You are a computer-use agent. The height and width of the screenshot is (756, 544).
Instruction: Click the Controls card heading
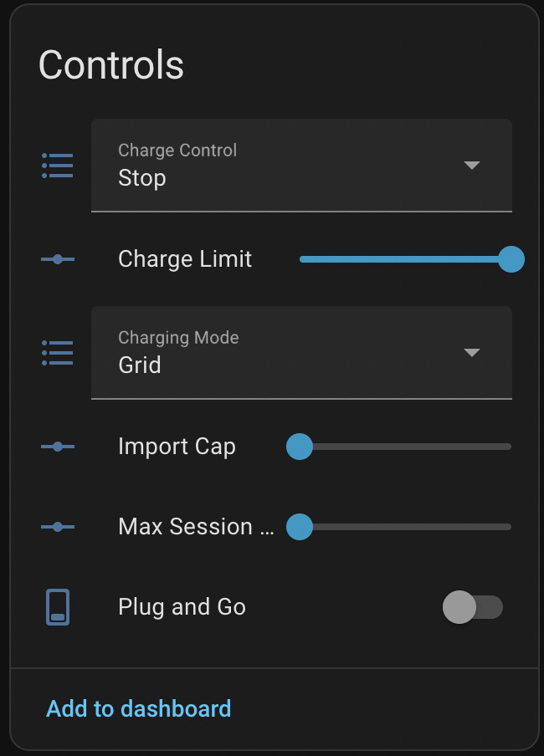tap(111, 65)
